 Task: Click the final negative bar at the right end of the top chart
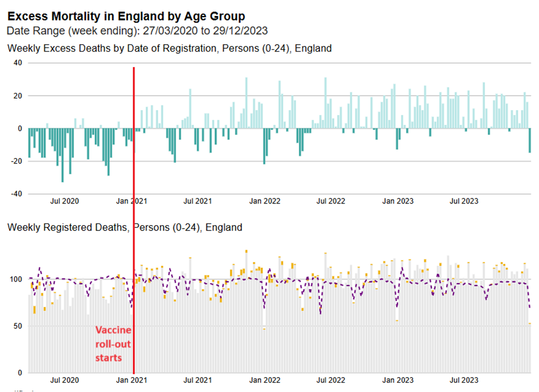530,140
